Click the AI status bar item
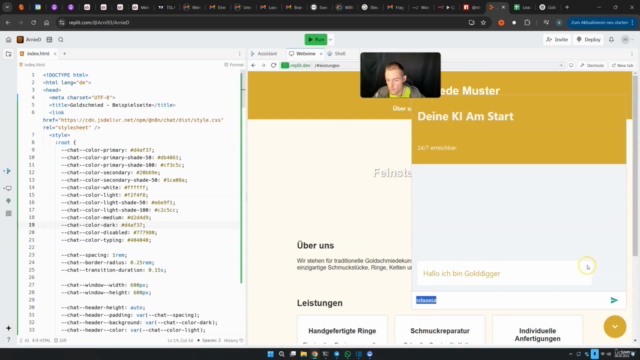This screenshot has height=360, width=640. click(x=24, y=340)
